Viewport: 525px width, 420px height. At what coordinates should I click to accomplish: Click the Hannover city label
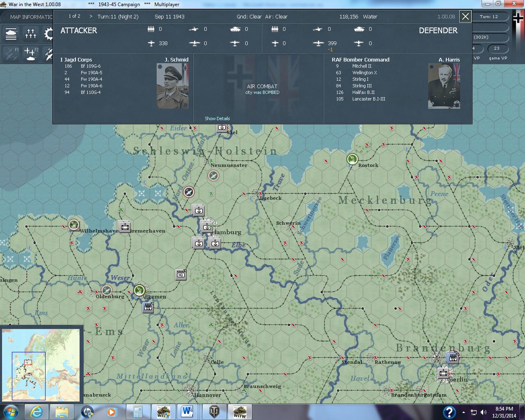[208, 395]
